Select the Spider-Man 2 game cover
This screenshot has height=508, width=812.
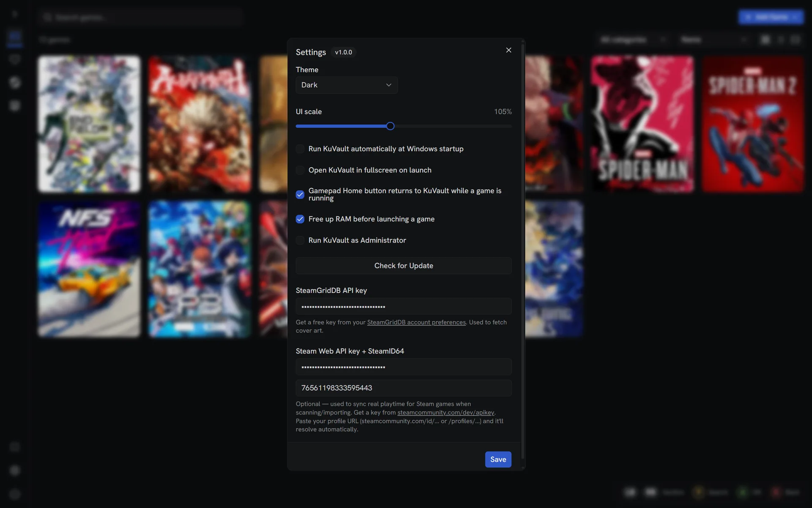(753, 124)
